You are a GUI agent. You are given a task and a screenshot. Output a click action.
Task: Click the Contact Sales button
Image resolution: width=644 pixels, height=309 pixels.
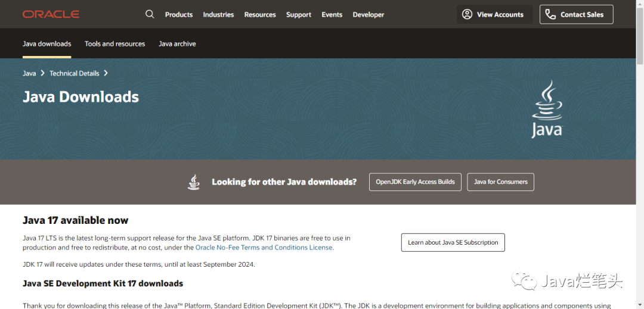576,14
